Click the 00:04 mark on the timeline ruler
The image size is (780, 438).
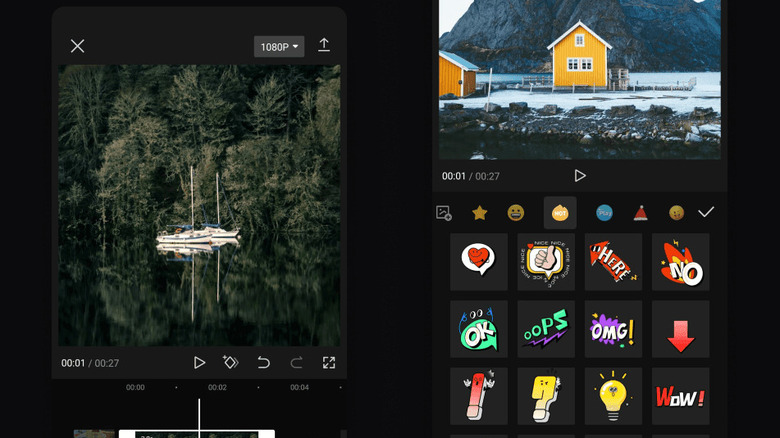click(x=299, y=387)
